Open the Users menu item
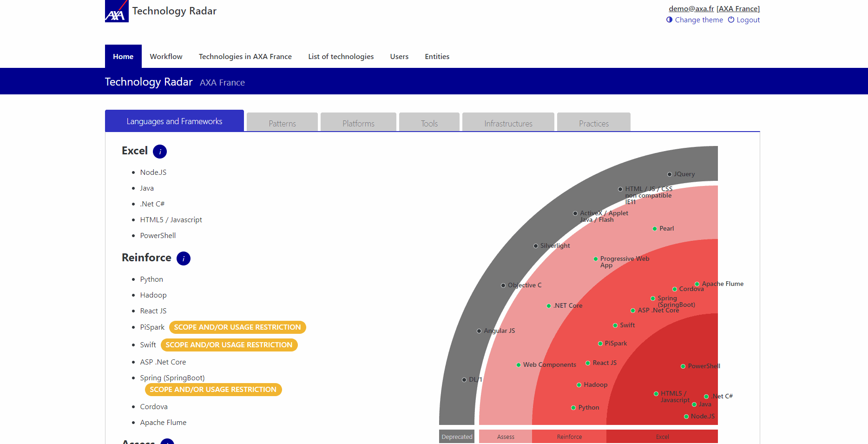This screenshot has height=444, width=868. (399, 56)
